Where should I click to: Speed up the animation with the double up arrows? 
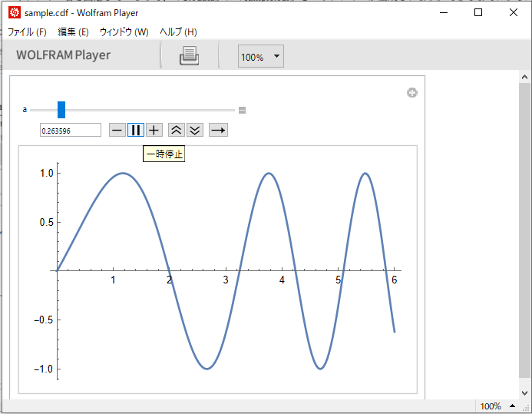click(177, 130)
